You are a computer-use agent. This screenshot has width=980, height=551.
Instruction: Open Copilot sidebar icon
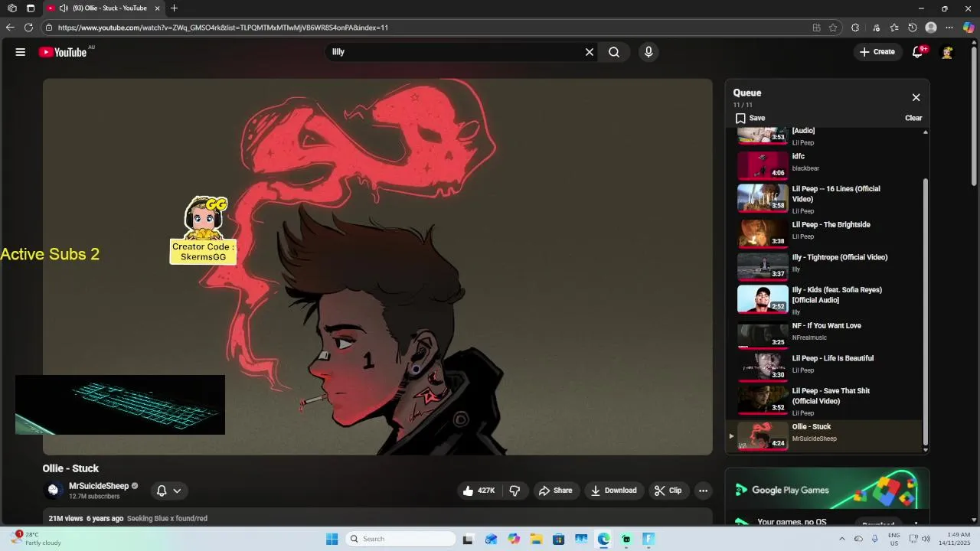click(x=969, y=28)
